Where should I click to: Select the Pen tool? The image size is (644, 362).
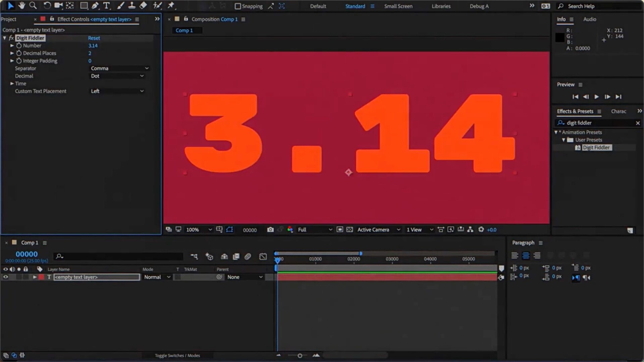click(95, 5)
